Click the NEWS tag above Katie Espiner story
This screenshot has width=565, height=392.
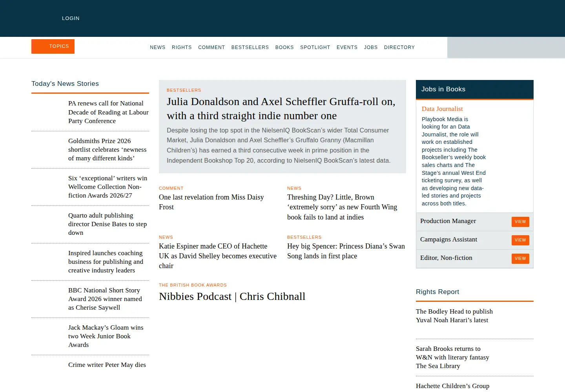166,237
